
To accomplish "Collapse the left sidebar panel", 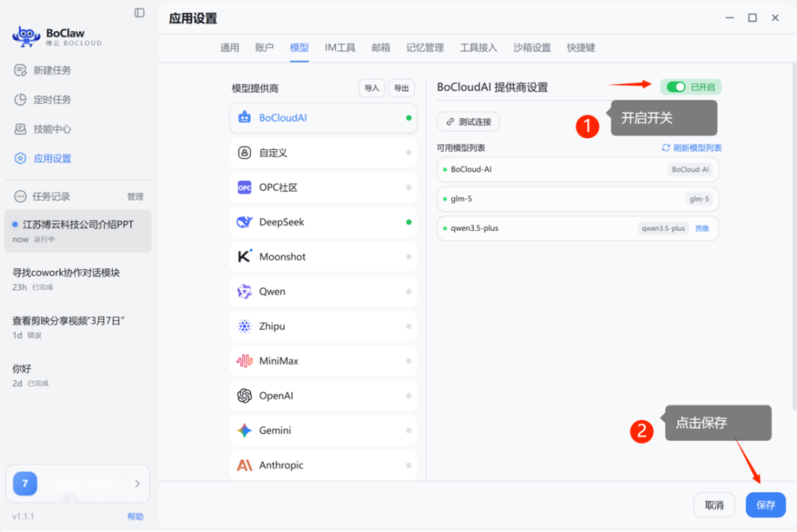I will (x=139, y=13).
